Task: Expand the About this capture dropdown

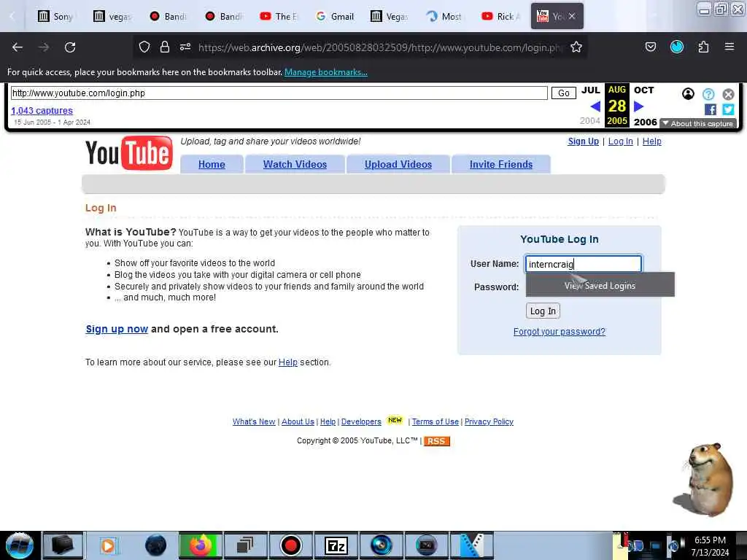Action: point(698,123)
